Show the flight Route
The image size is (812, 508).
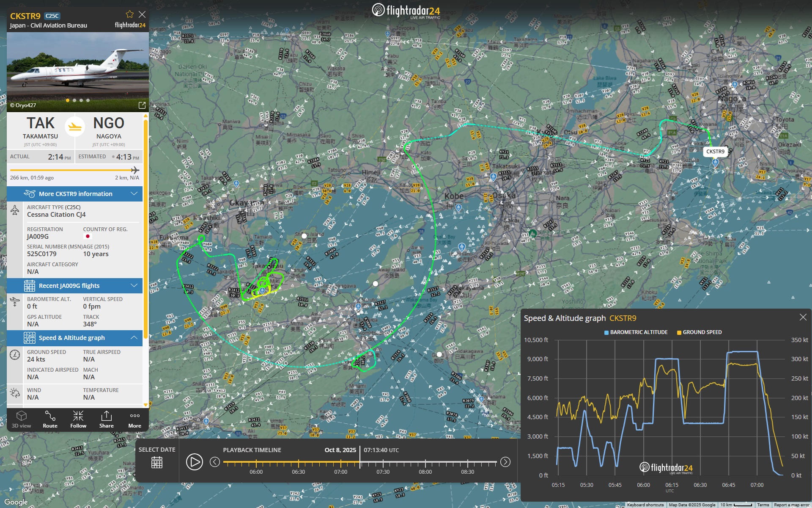pyautogui.click(x=50, y=420)
